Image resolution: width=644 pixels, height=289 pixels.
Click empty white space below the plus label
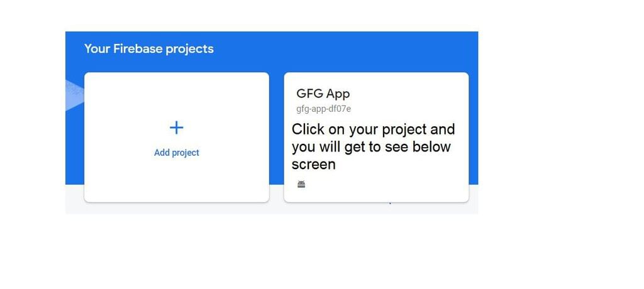point(177,179)
